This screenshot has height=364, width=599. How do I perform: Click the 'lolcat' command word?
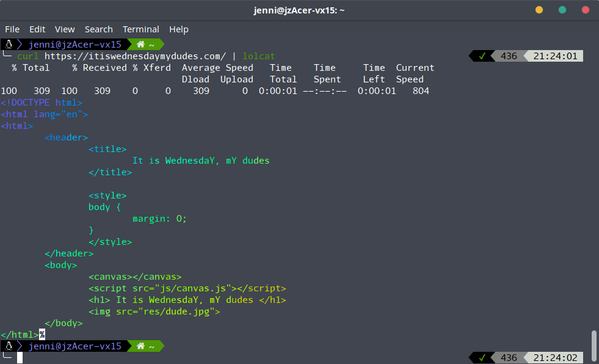(x=259, y=56)
